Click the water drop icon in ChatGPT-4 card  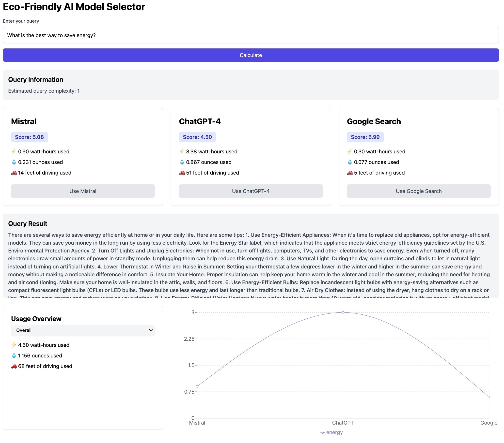pyautogui.click(x=182, y=162)
